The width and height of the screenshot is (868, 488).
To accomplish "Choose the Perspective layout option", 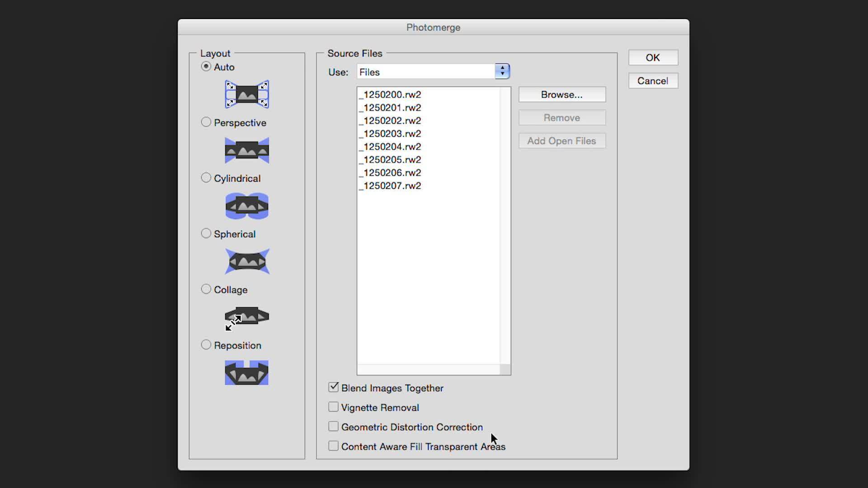I will 206,122.
